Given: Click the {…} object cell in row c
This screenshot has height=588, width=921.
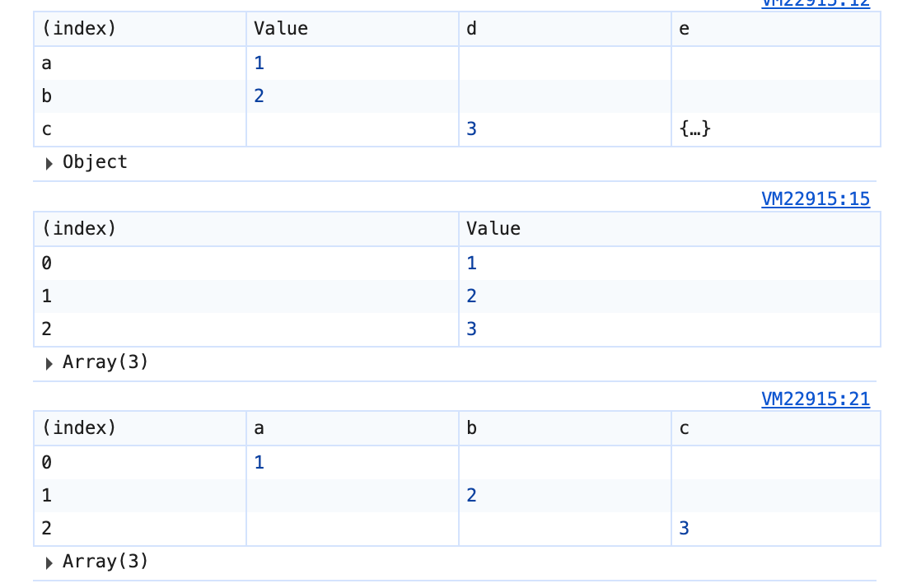Looking at the screenshot, I should point(695,129).
